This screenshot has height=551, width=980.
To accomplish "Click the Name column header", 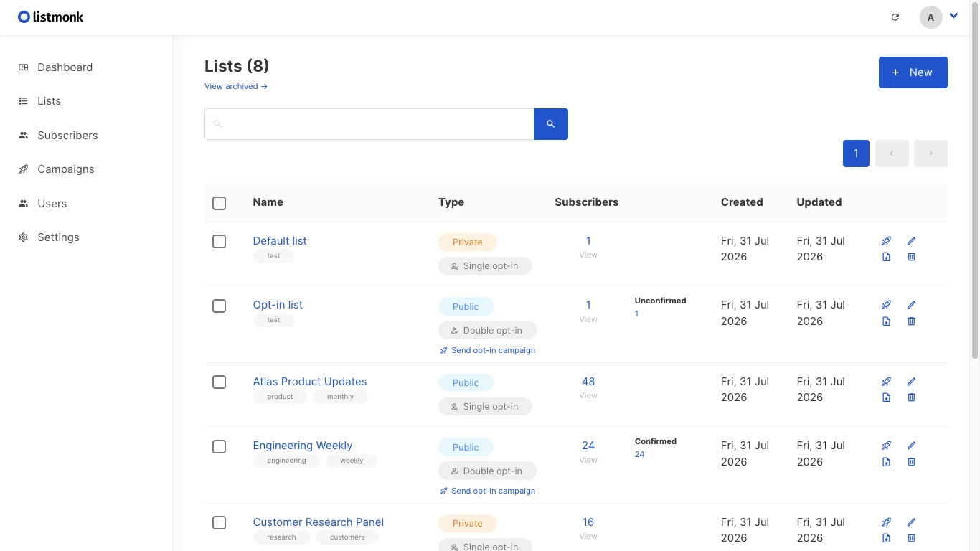I will coord(268,202).
